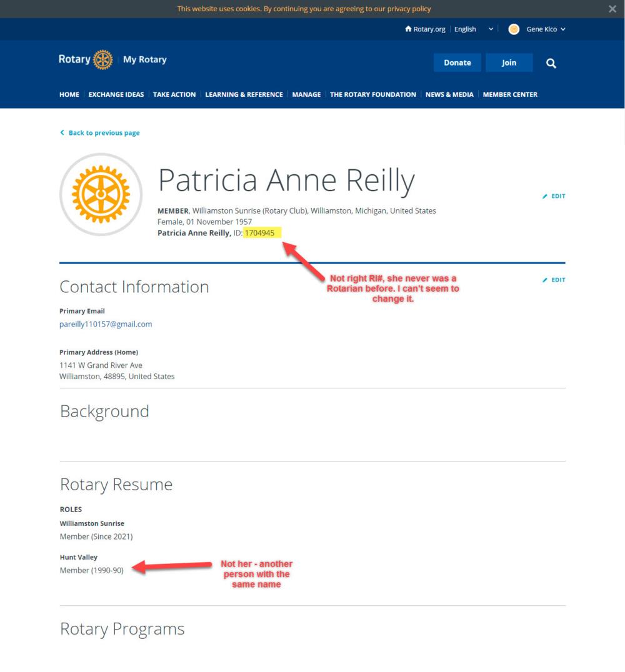Click the ROLES label in Rotary Resume
This screenshot has width=625, height=672.
(71, 509)
